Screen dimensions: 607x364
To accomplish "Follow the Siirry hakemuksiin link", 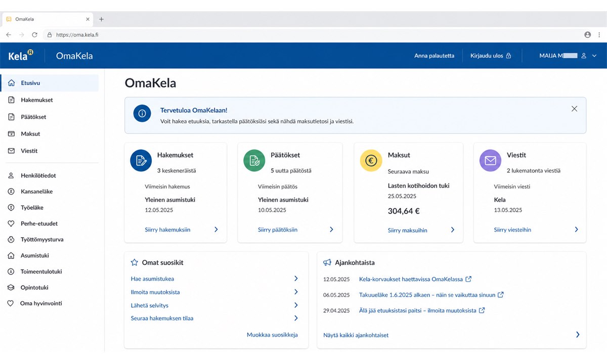I will click(167, 230).
